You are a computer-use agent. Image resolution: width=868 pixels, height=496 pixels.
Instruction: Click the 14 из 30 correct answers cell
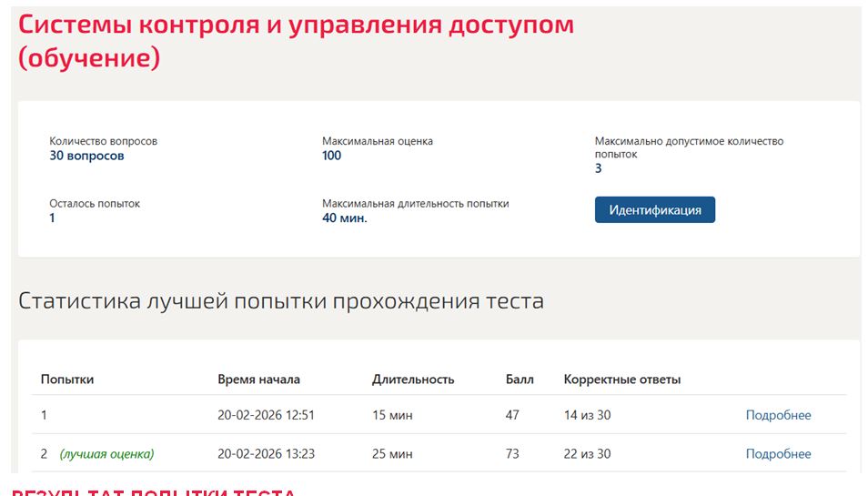coord(588,415)
